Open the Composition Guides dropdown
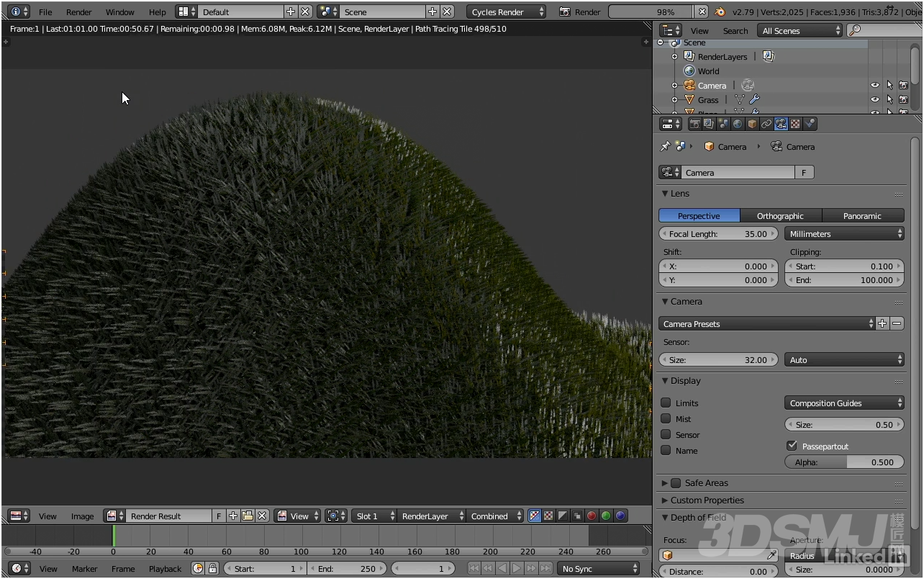 pyautogui.click(x=844, y=403)
